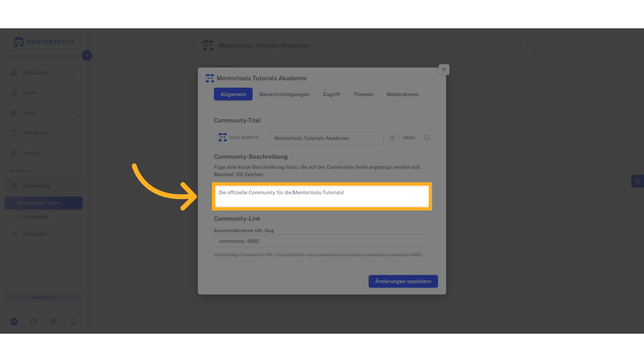Select Mentortools Tutori... community in sidebar

click(x=44, y=203)
